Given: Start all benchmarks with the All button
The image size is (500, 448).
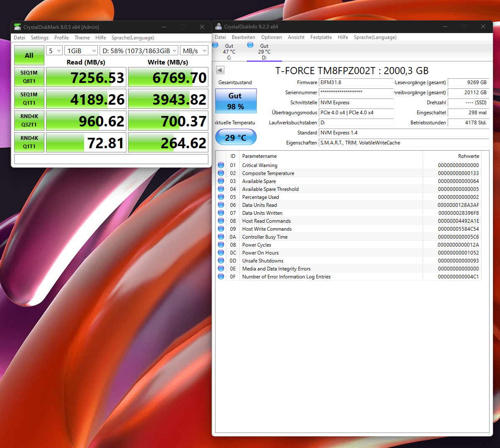Looking at the screenshot, I should click(x=29, y=55).
